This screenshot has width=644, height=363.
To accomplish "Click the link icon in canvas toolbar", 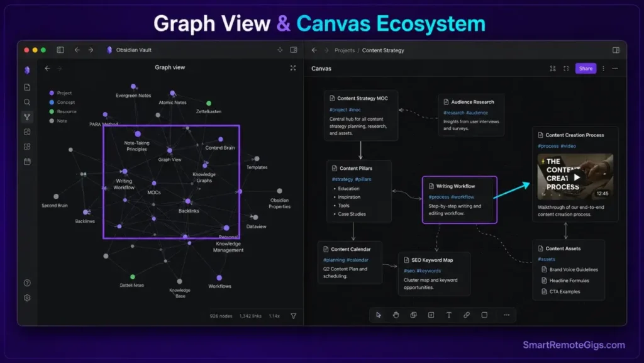I will point(467,315).
